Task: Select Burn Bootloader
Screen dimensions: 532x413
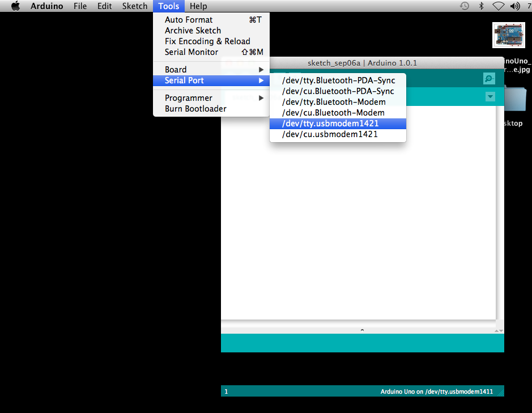Action: [211, 109]
